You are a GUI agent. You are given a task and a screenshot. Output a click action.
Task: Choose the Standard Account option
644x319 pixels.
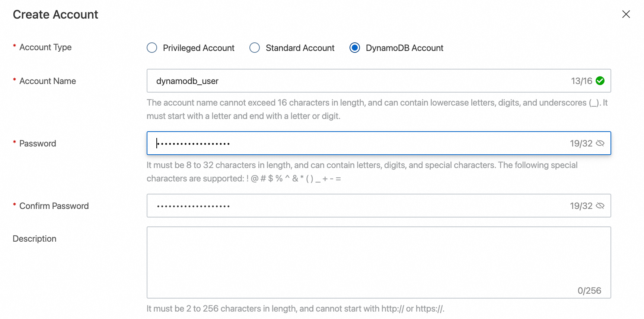coord(255,48)
